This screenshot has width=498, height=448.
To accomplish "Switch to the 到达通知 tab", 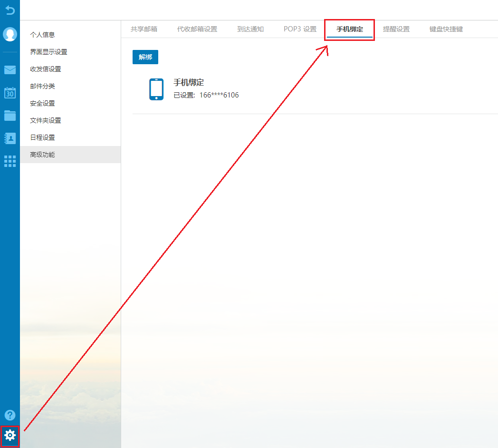I will 250,29.
